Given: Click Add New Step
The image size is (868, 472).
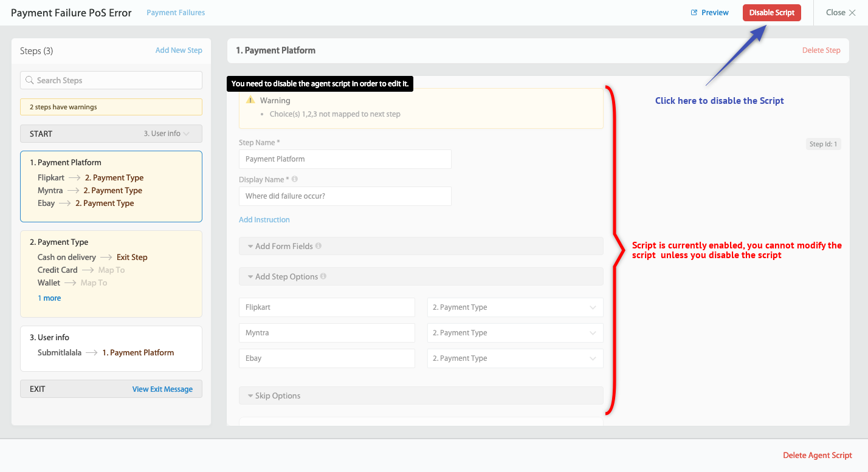Looking at the screenshot, I should click(x=179, y=50).
